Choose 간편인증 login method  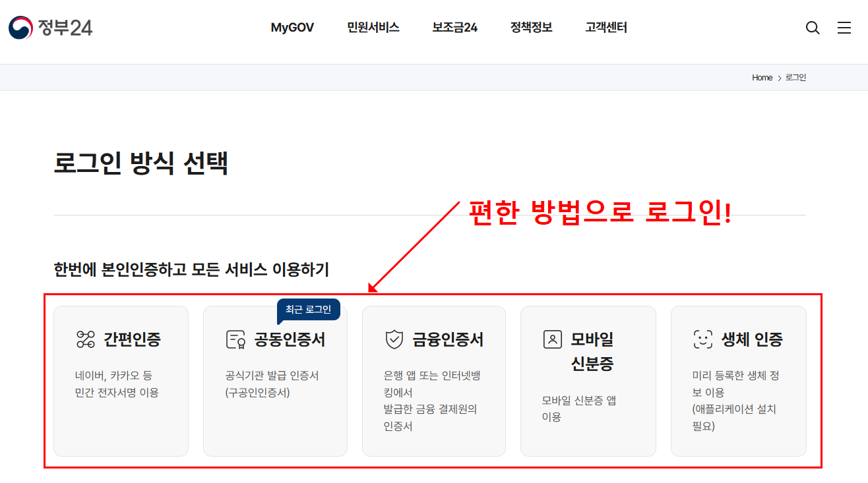click(121, 381)
